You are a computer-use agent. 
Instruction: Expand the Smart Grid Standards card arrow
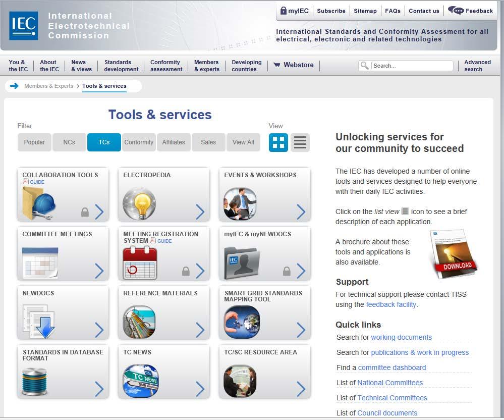[x=301, y=330]
